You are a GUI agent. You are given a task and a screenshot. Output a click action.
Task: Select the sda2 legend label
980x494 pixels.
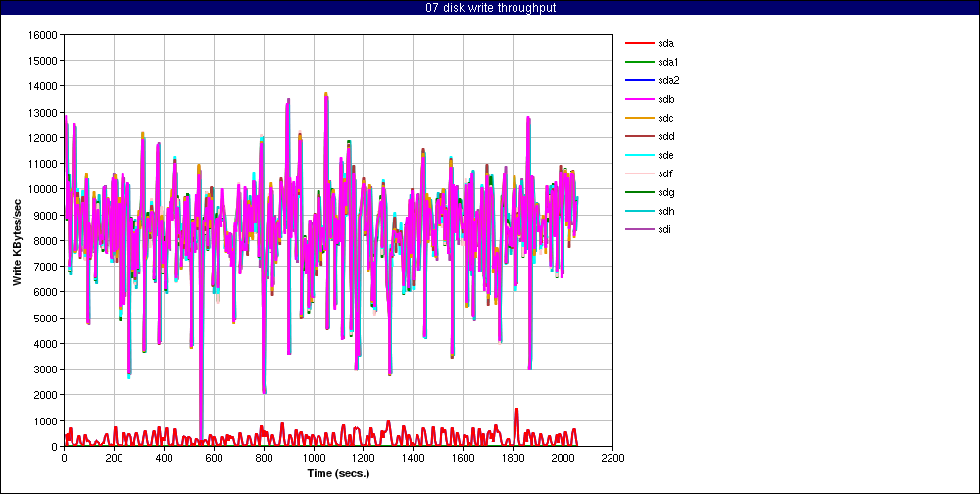668,80
